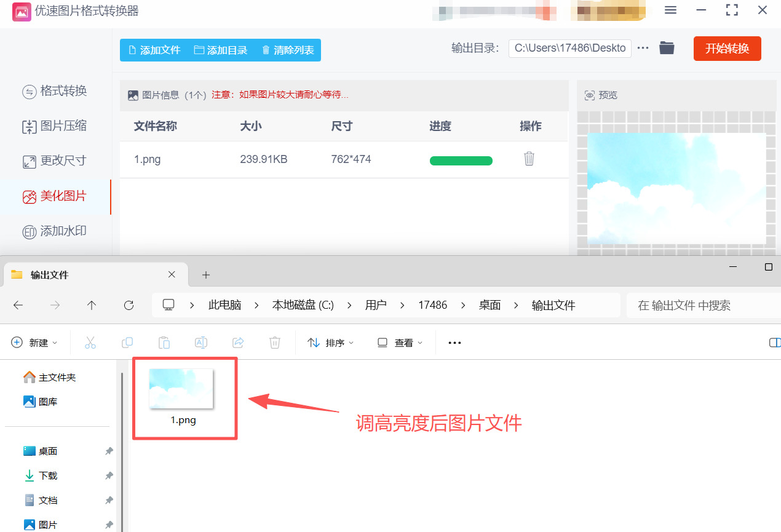Click the 添加文件 button

tap(154, 50)
